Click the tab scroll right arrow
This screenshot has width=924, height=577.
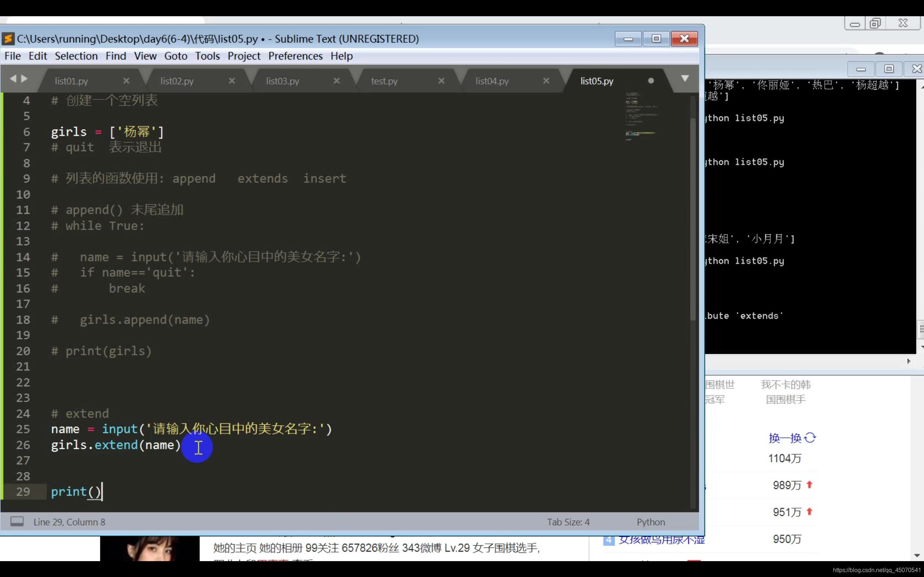pyautogui.click(x=25, y=79)
